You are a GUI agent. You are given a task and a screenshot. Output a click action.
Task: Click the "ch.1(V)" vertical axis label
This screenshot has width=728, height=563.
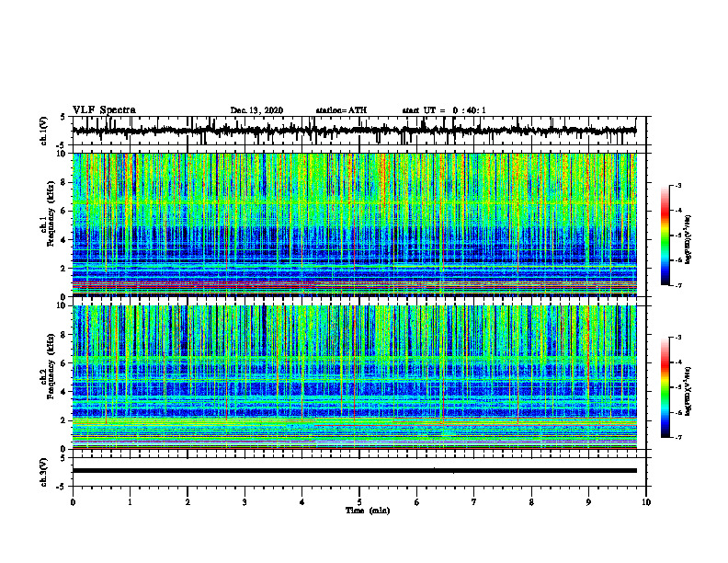tap(44, 131)
